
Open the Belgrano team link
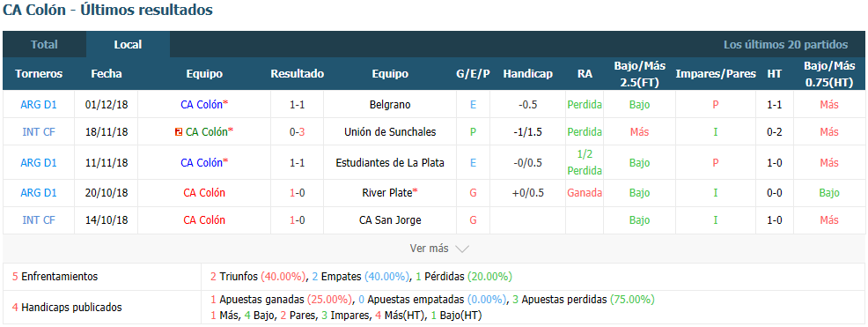(390, 104)
